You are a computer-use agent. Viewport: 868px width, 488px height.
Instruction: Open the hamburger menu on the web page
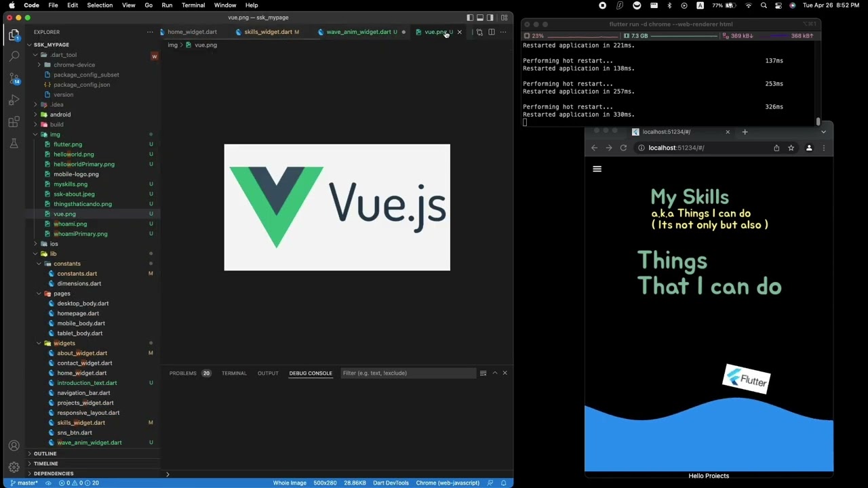point(597,169)
